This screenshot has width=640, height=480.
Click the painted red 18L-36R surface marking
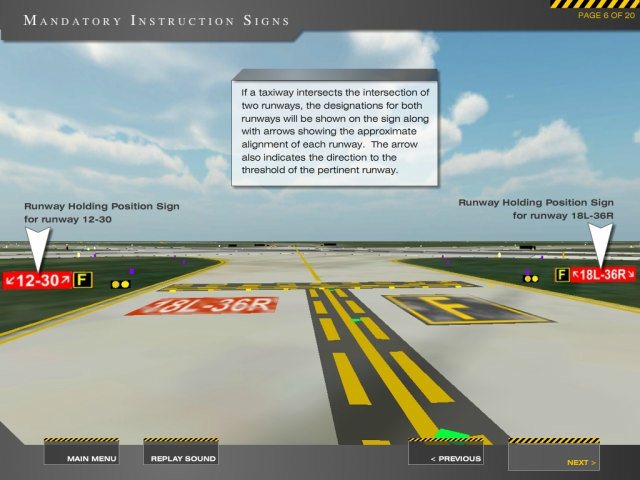tap(200, 304)
